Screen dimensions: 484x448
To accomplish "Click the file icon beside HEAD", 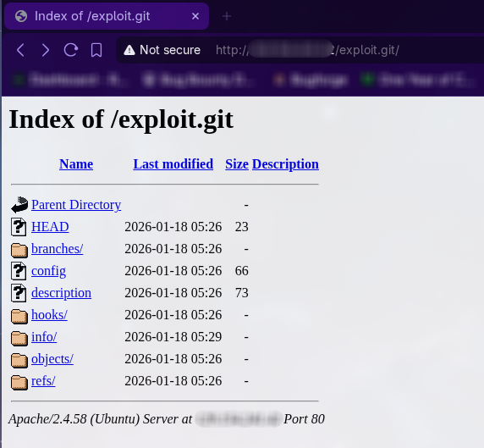I will (x=19, y=227).
